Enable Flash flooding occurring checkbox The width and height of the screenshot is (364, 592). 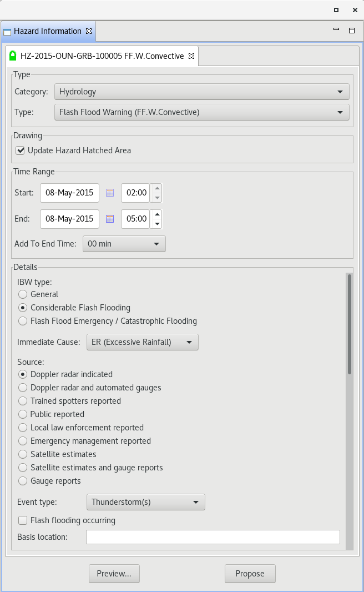pos(23,520)
